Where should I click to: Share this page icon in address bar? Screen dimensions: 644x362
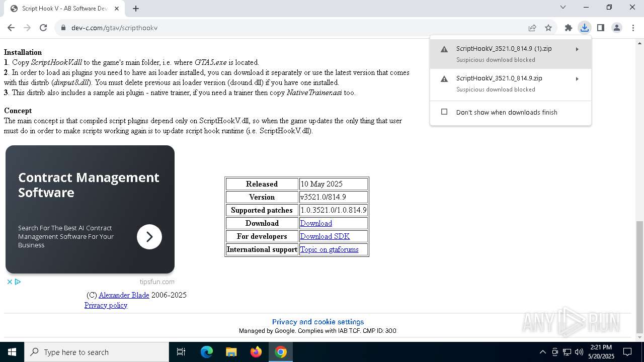(532, 28)
